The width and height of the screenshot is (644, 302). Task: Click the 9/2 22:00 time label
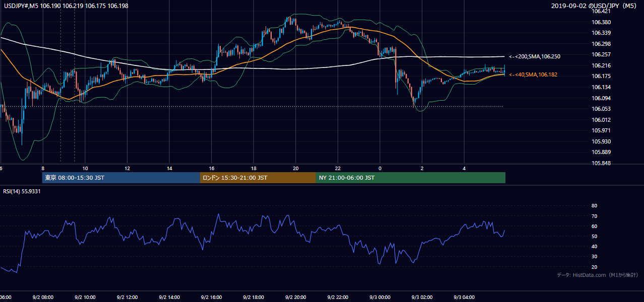tap(338, 297)
